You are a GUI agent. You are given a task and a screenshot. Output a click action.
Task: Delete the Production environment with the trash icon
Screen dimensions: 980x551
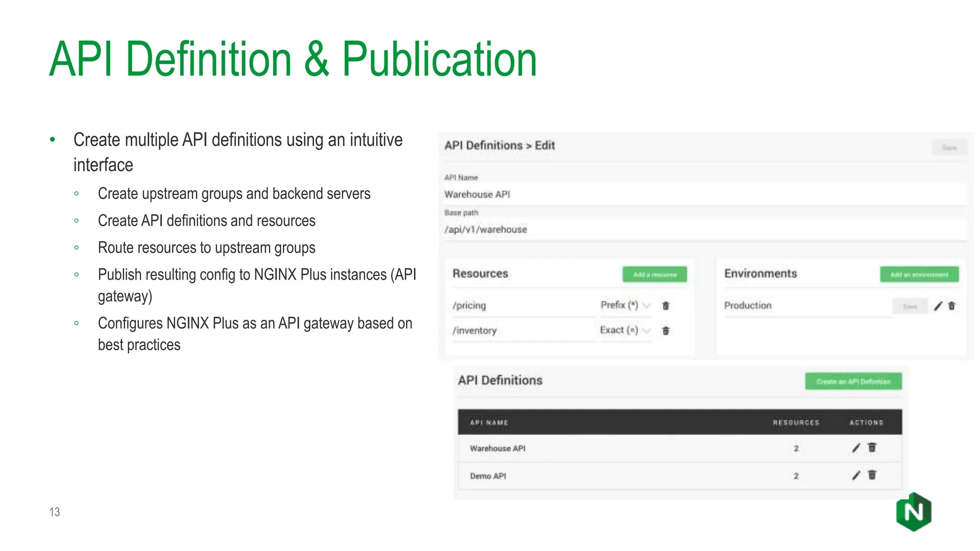[952, 306]
